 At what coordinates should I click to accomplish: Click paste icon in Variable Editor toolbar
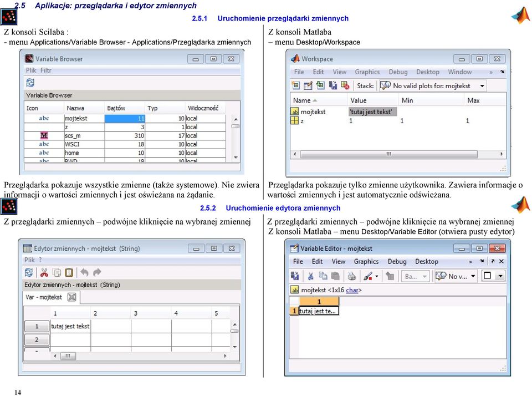coord(335,276)
